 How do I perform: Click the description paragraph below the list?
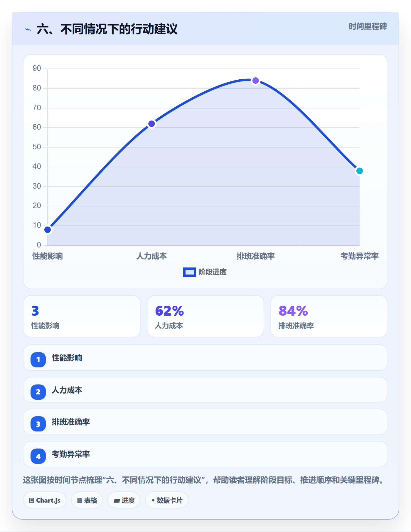coord(204,480)
